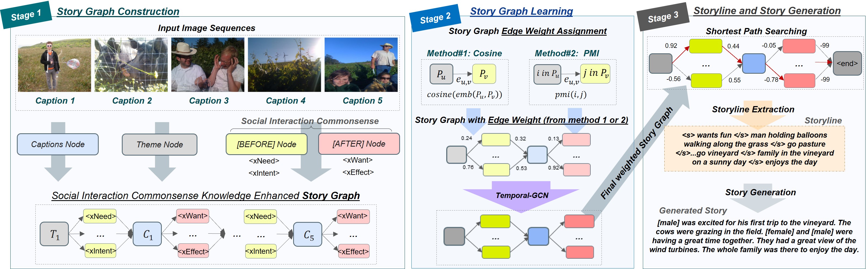
Task: Click the 0.76 edge weight value
Action: [x=468, y=167]
